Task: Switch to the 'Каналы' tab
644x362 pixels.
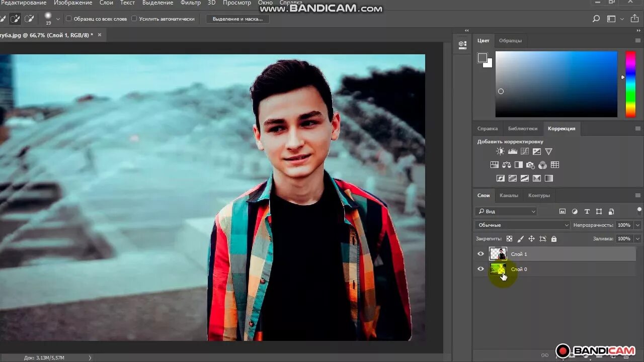Action: (x=509, y=196)
